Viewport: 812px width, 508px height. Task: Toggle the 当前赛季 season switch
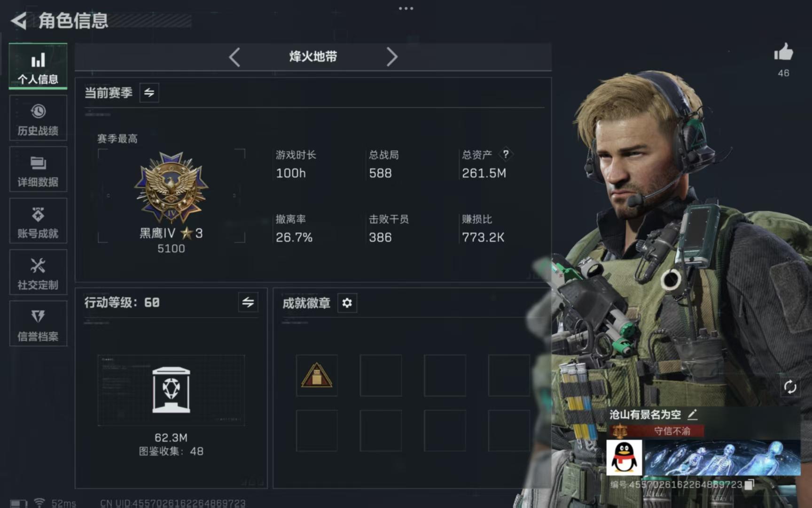click(x=149, y=93)
